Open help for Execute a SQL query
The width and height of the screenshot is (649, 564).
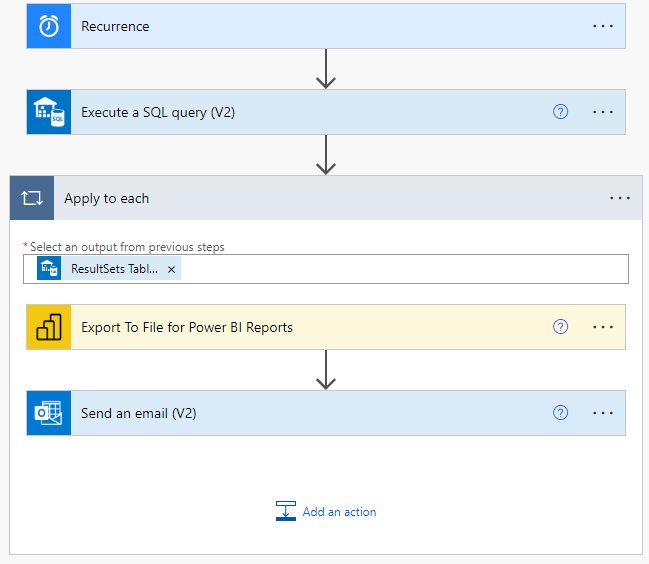560,112
